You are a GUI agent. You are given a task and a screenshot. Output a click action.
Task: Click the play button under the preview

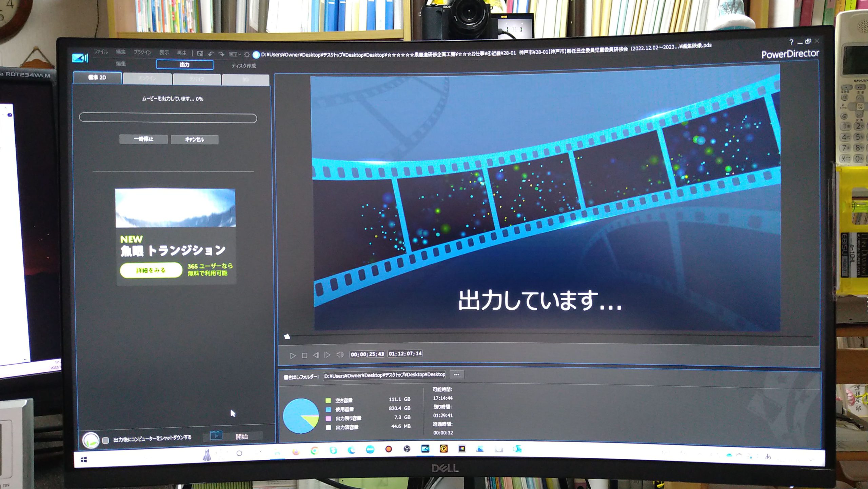pos(293,355)
